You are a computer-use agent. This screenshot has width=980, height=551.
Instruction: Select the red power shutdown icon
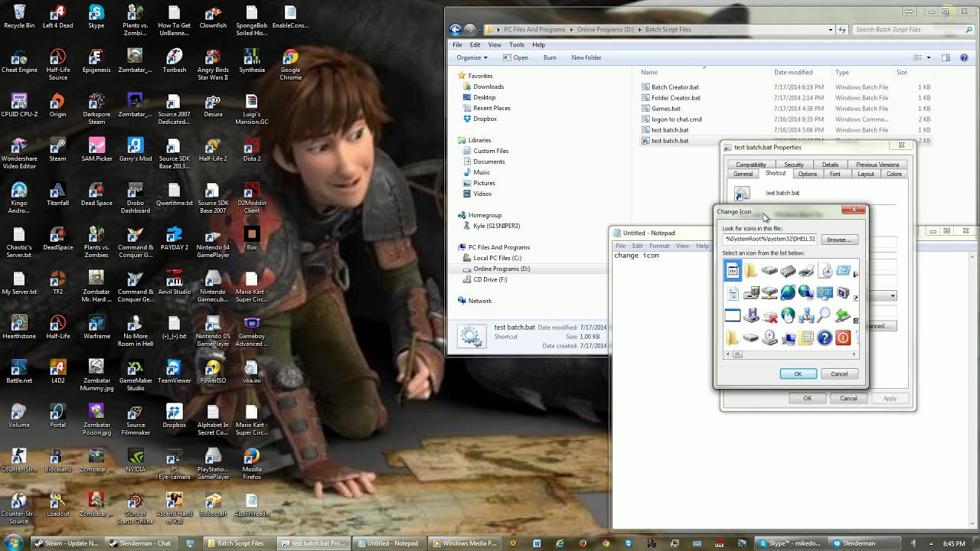[843, 337]
